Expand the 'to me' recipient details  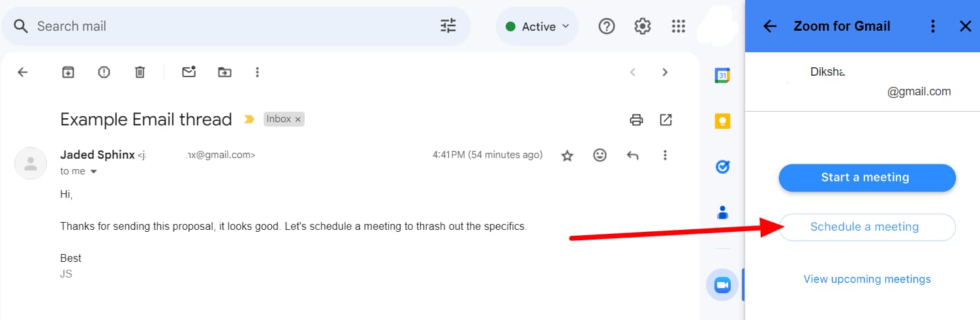pos(93,172)
